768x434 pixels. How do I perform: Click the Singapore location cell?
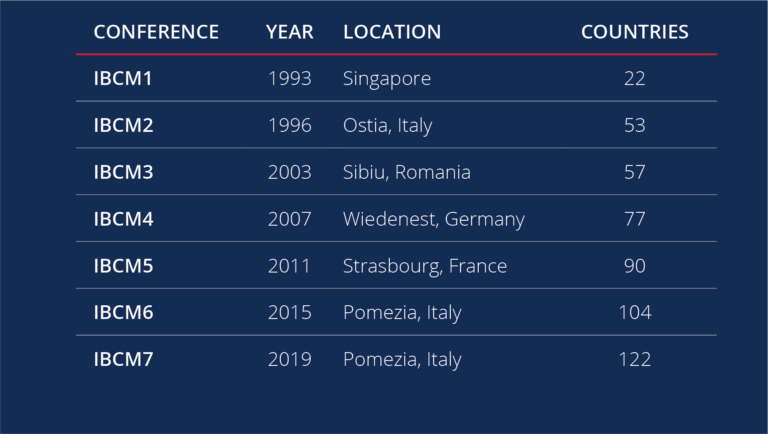tap(387, 79)
